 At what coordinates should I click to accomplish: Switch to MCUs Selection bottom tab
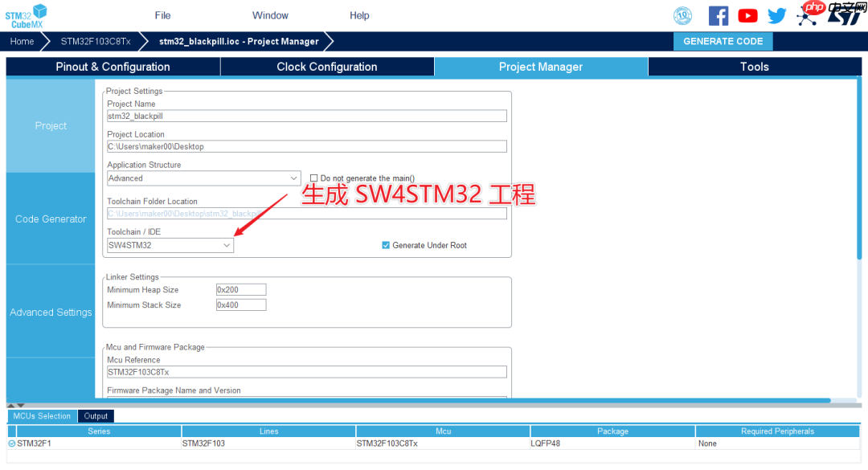[x=42, y=415]
